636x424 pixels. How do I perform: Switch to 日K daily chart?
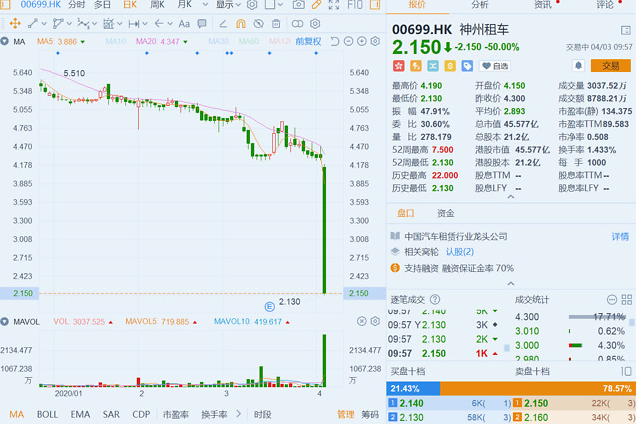click(130, 4)
